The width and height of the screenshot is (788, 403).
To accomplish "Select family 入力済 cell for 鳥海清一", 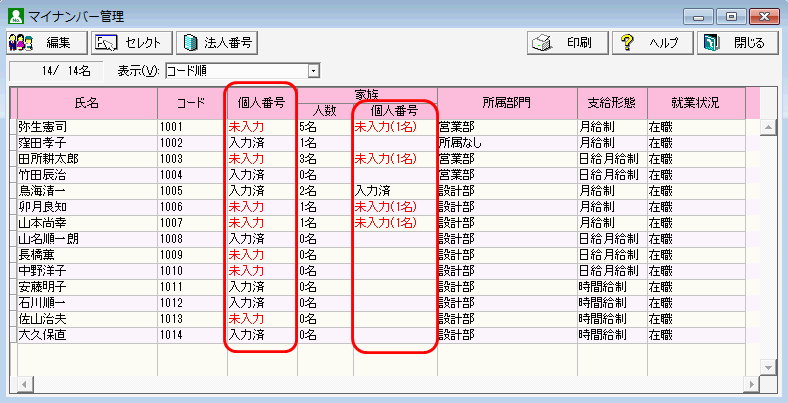I will (x=372, y=190).
